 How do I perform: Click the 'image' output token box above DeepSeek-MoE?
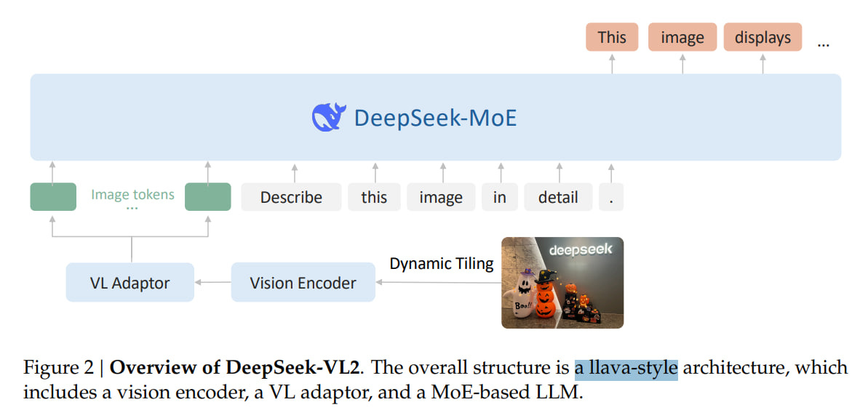682,37
